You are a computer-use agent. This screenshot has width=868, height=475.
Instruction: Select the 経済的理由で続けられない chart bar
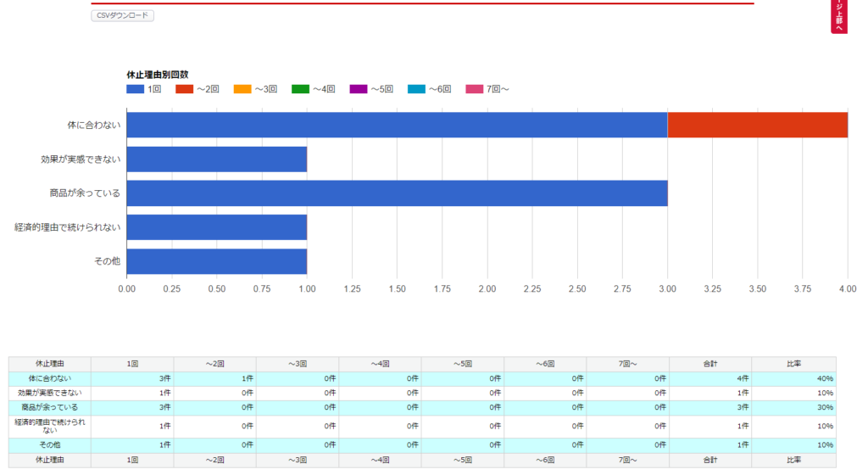[216, 227]
